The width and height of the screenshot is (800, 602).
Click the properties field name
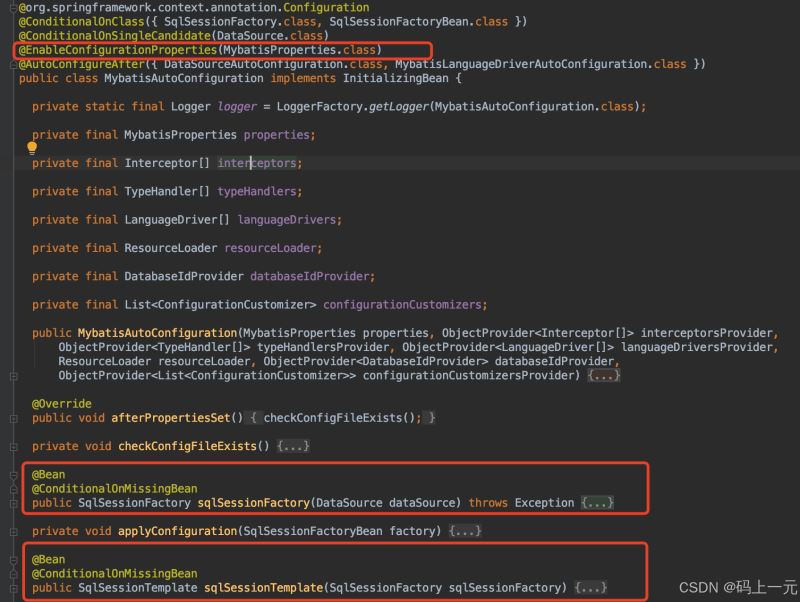click(x=277, y=135)
